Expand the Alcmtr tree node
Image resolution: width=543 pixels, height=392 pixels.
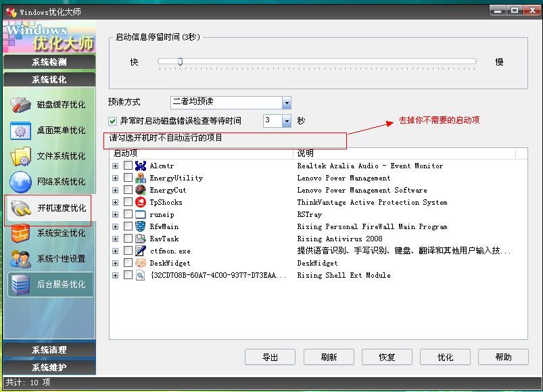coord(116,166)
